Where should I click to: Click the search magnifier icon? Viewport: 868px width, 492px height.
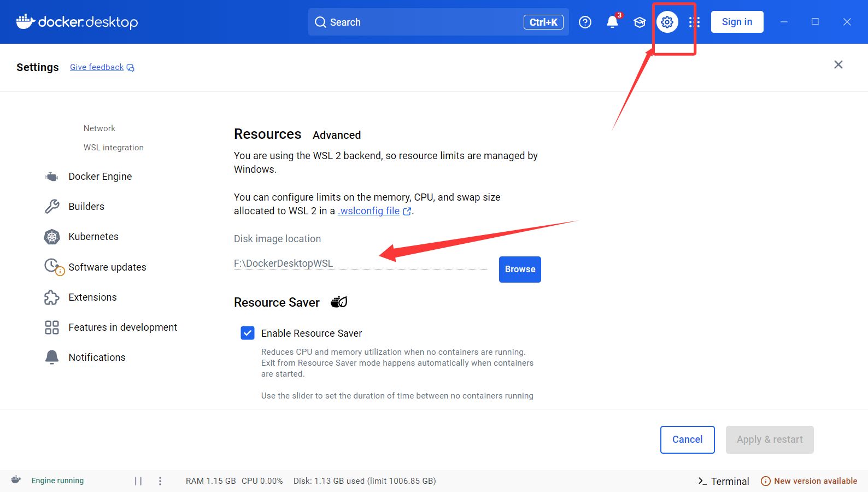pos(320,22)
